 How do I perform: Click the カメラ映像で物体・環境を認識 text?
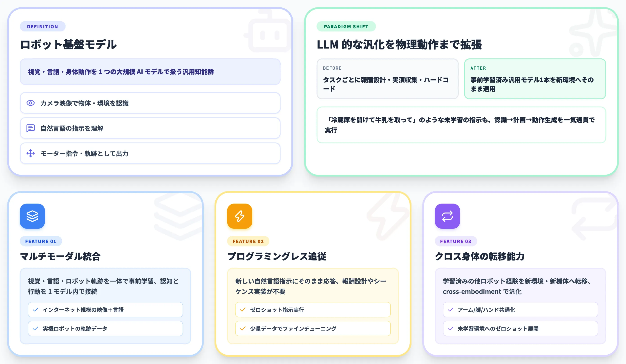tap(85, 103)
